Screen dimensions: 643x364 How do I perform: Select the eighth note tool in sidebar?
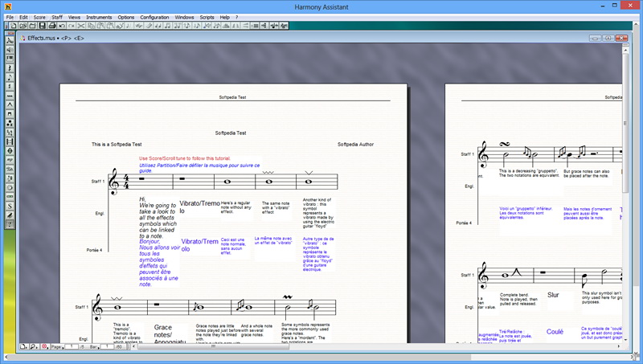click(10, 77)
